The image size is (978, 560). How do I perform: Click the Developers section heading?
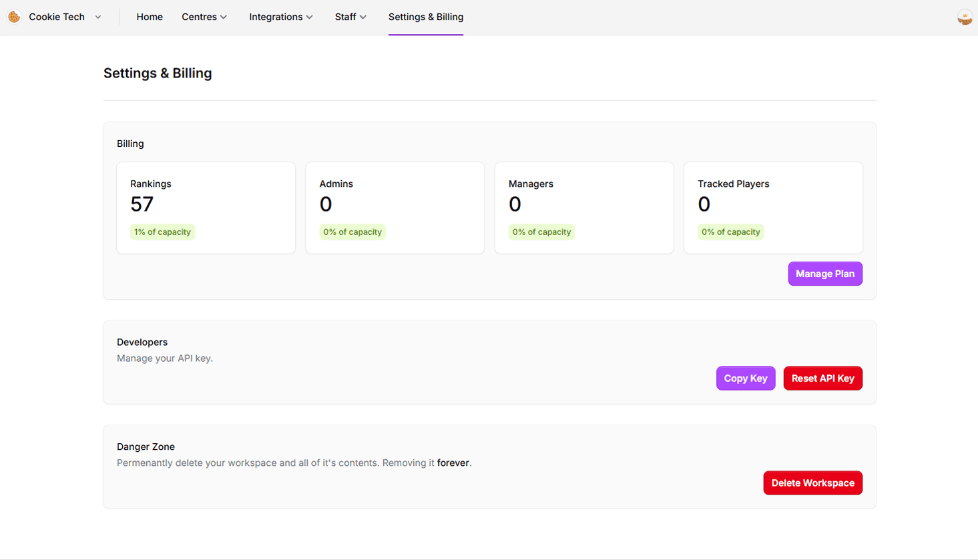pos(142,342)
